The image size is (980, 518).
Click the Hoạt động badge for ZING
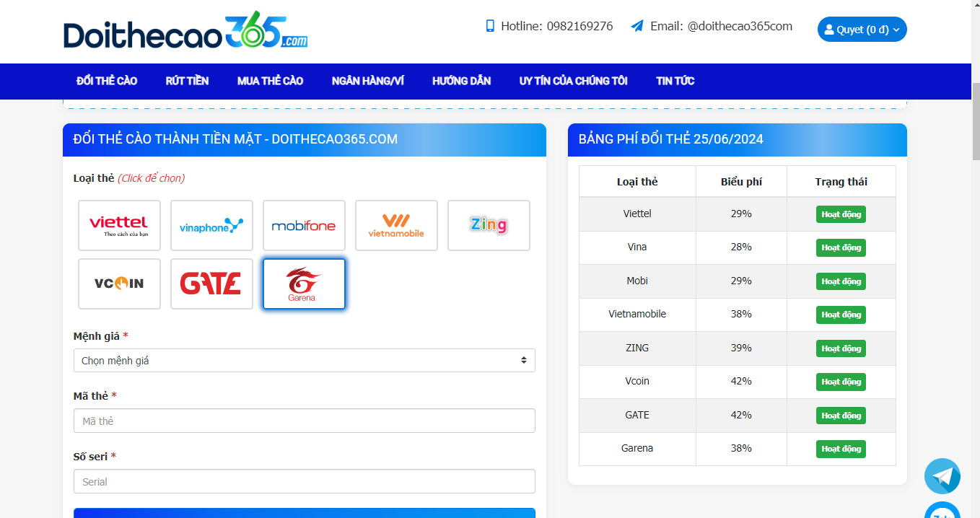(841, 348)
